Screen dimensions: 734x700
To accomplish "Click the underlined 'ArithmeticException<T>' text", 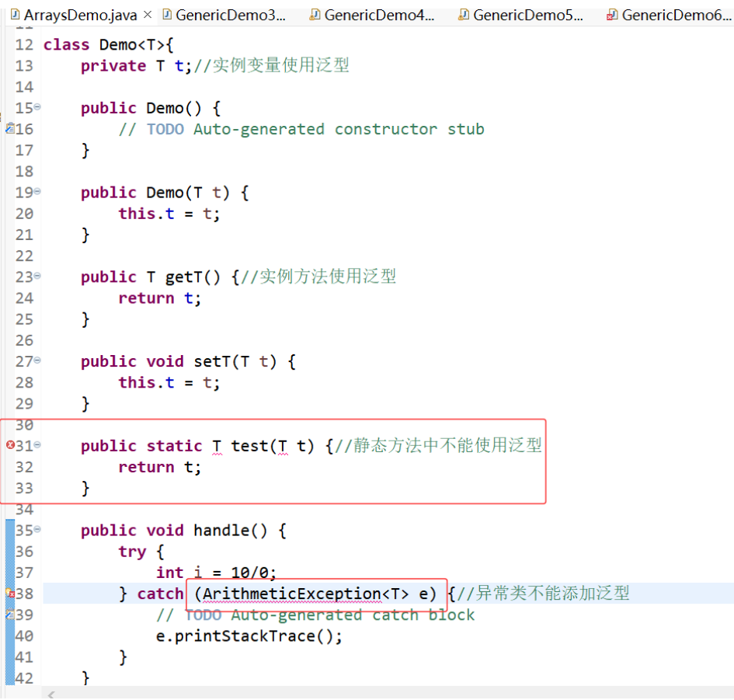I will coord(306,594).
